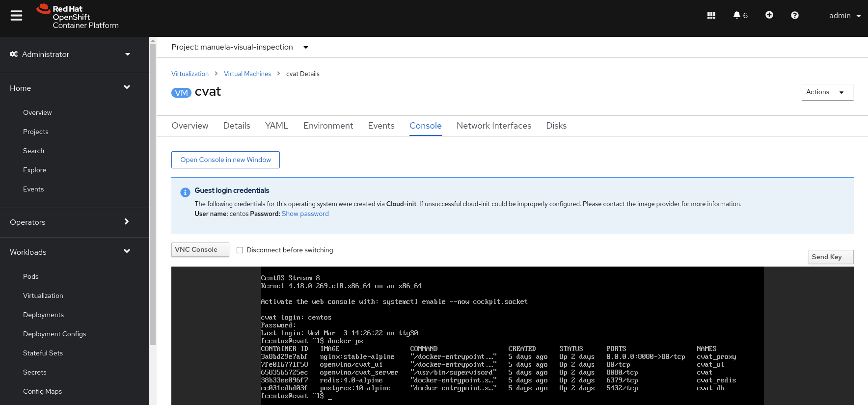Screen dimensions: 868x405
Task: Click inside the VNC console terminal
Action: pos(512,336)
